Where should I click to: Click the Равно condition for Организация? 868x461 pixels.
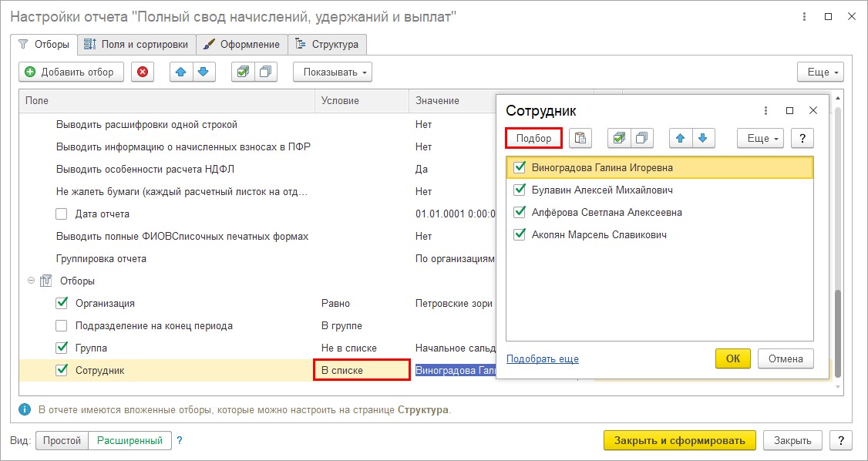(362, 303)
